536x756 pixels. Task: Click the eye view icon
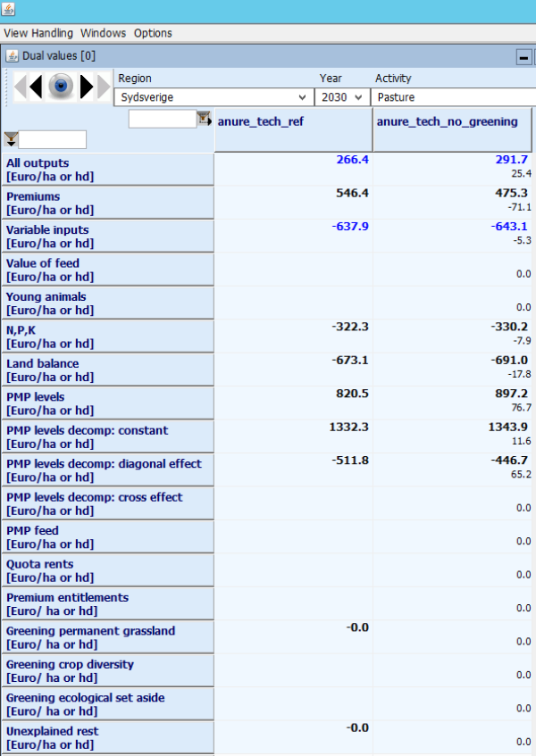click(x=61, y=87)
